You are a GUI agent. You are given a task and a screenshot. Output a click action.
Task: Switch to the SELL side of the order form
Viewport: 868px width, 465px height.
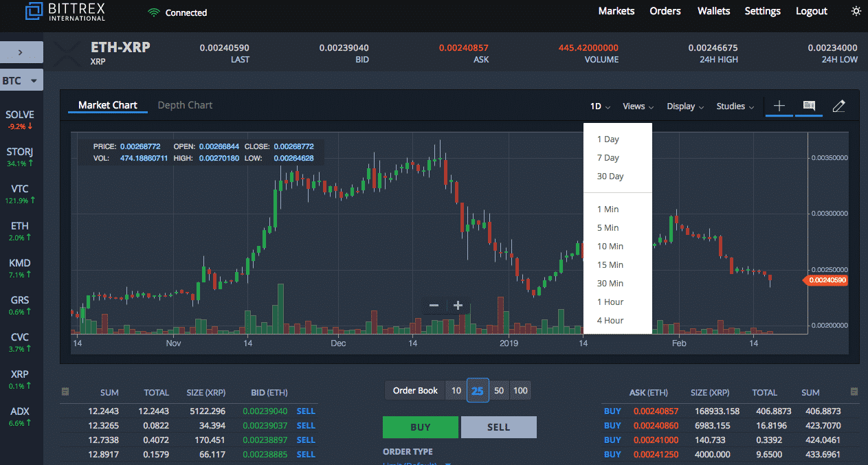(498, 427)
